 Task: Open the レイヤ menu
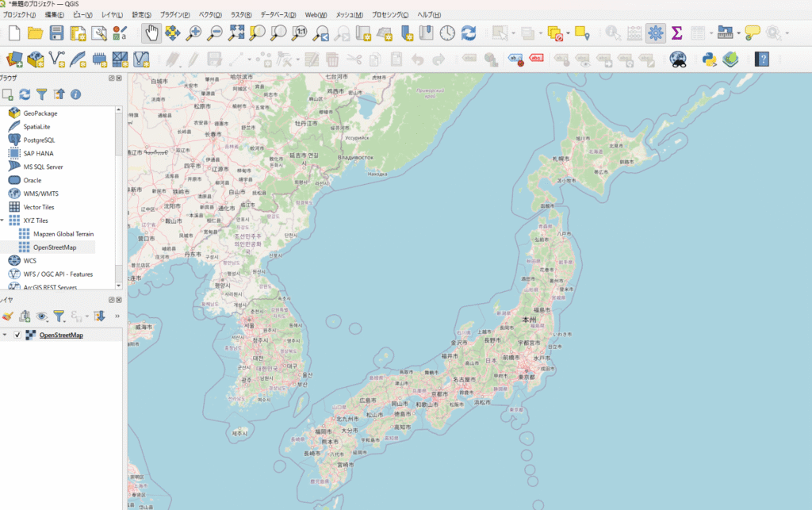tap(112, 15)
